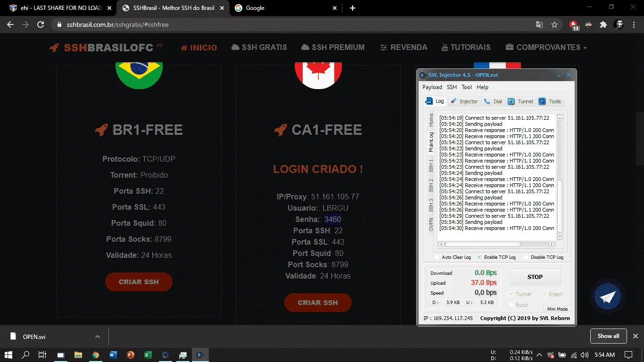Click the log horizontal scrollbar
644x362 pixels.
click(x=482, y=245)
